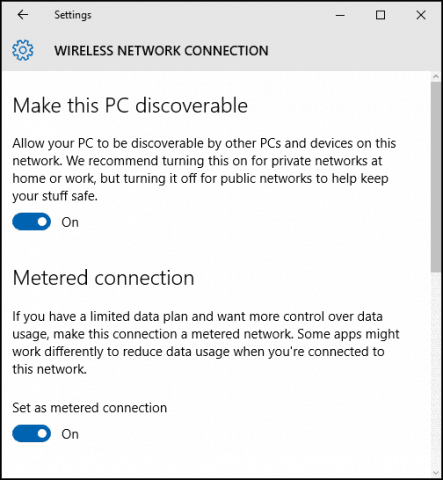443x480 pixels.
Task: Click the WIRELESS NETWORK CONNECTION header
Action: pyautogui.click(x=161, y=51)
